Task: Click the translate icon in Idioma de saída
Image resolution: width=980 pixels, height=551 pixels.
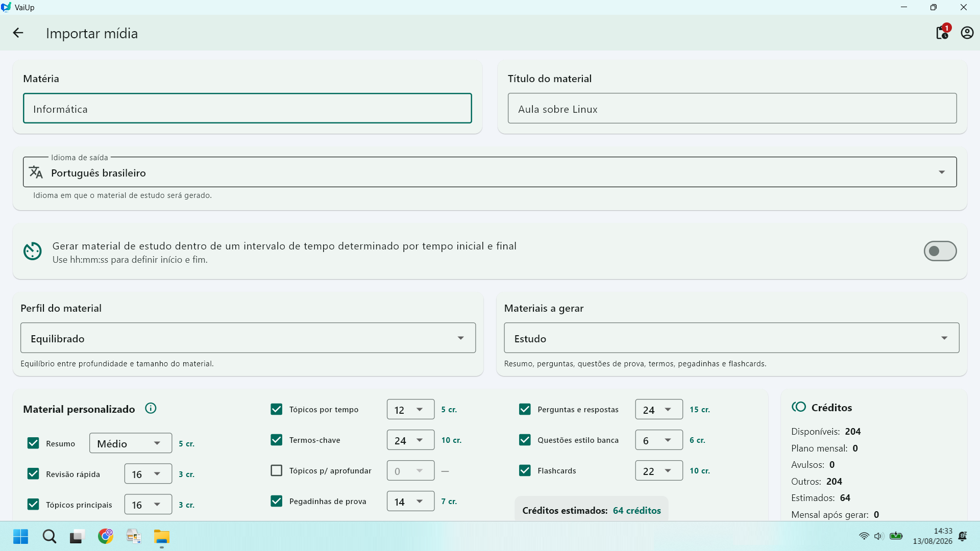Action: (36, 172)
